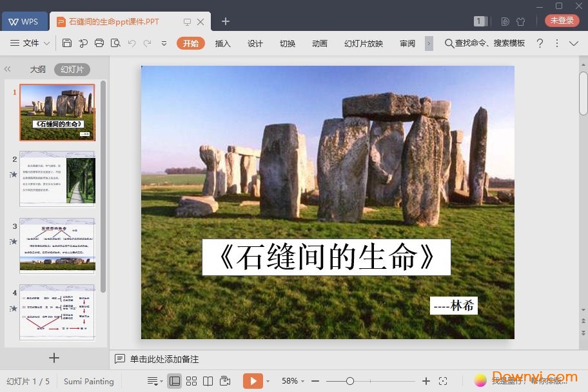Open the WPS skin/theme shirt icon
Viewport: 588px width, 392px height.
521,21
